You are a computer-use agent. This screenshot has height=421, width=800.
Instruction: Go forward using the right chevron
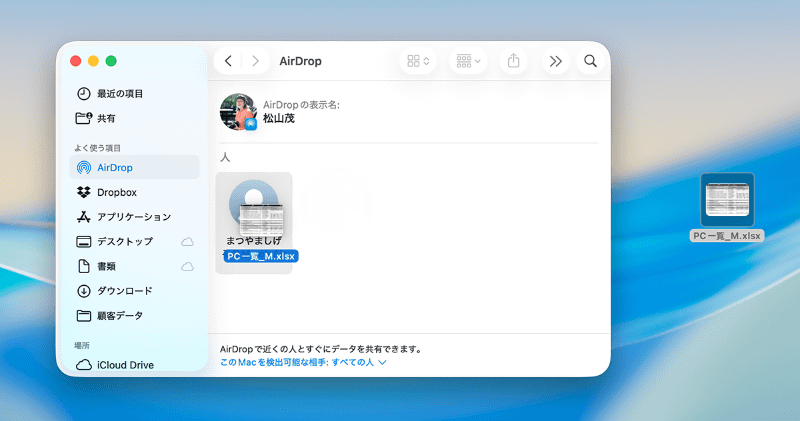pos(255,61)
